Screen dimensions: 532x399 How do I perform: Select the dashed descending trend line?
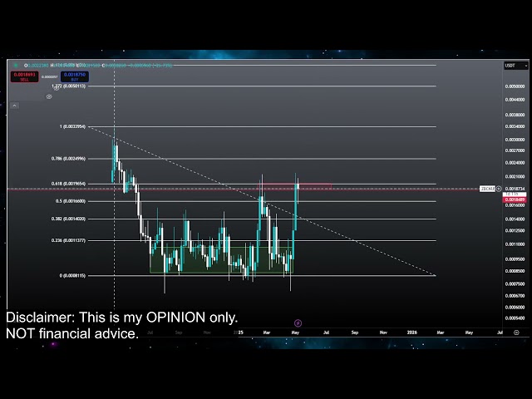point(374,249)
